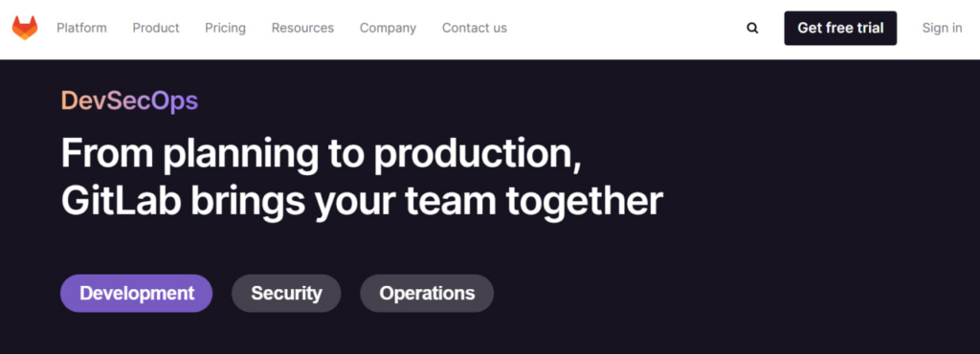Image resolution: width=980 pixels, height=354 pixels.
Task: Follow the Contact us link
Action: [475, 28]
